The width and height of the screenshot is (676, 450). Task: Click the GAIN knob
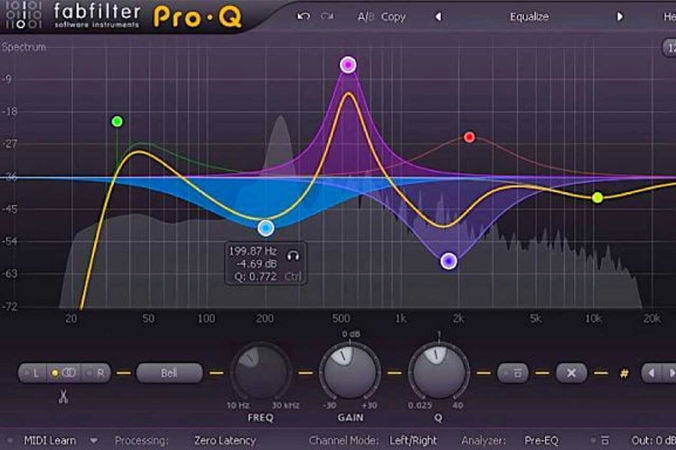tap(350, 373)
